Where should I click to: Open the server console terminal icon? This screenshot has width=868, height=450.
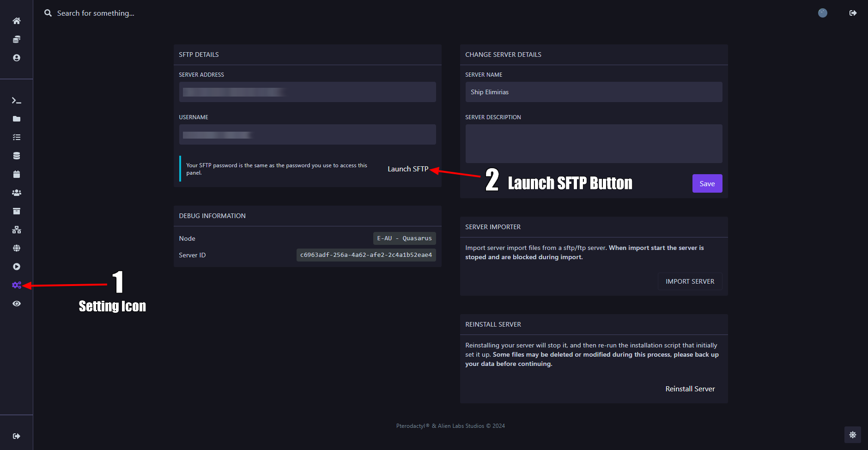coord(17,100)
